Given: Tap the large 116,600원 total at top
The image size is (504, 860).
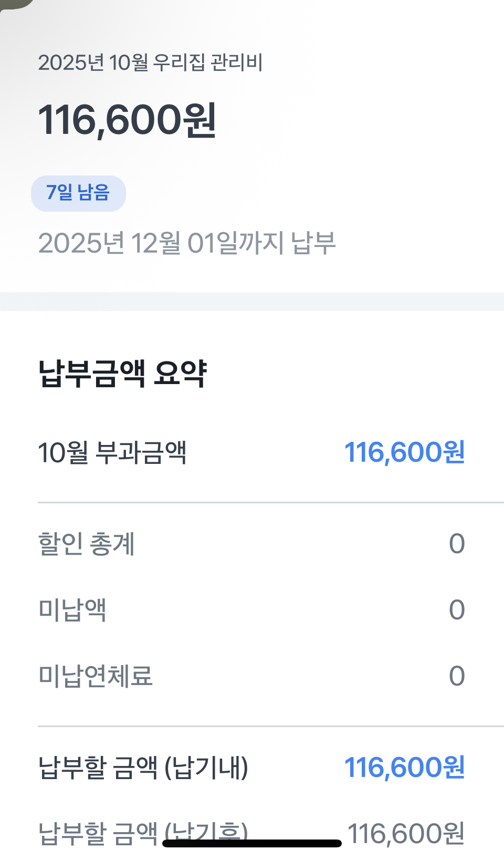Looking at the screenshot, I should point(127,120).
